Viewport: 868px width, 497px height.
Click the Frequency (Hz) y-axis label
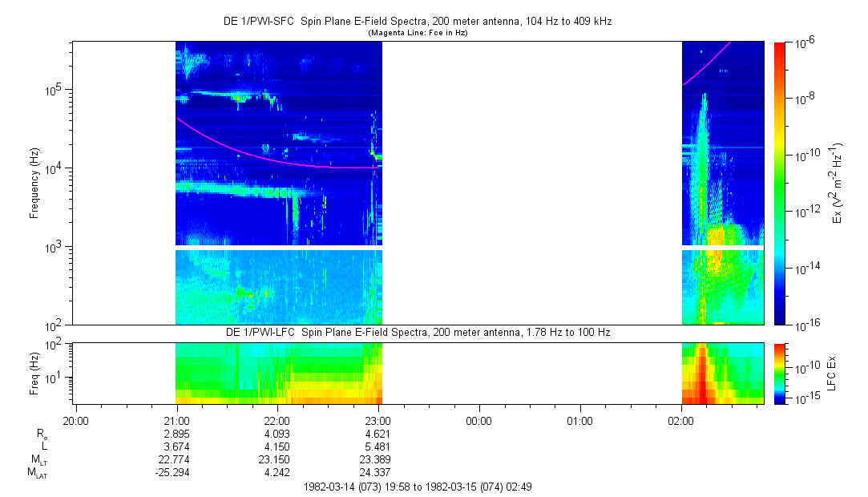[x=34, y=183]
